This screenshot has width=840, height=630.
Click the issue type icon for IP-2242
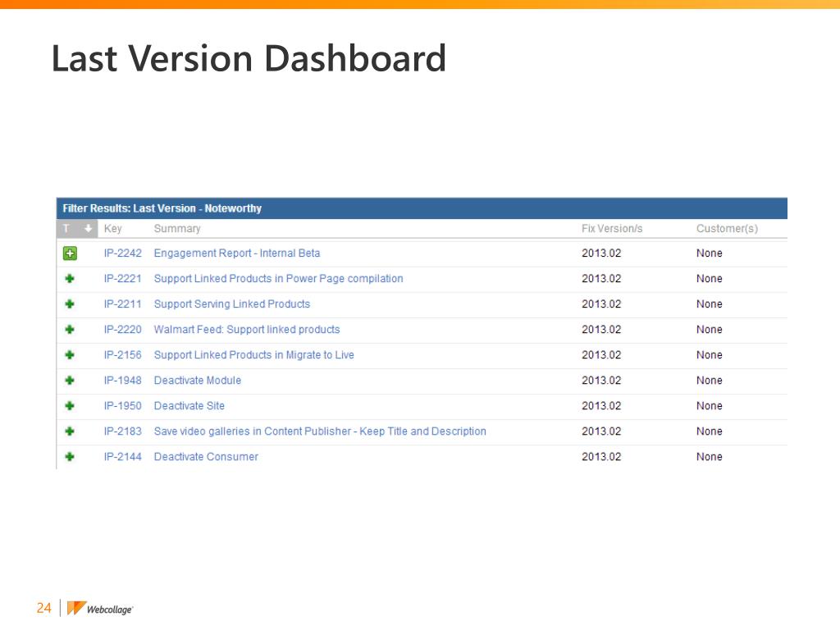70,253
